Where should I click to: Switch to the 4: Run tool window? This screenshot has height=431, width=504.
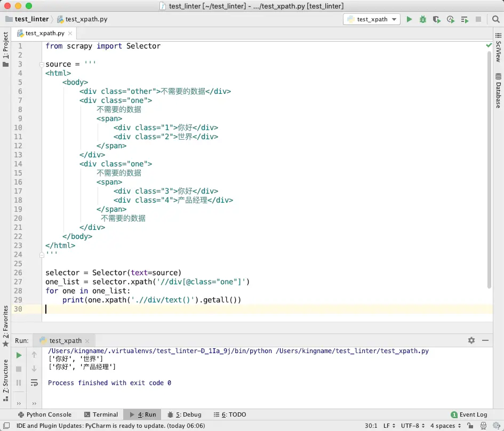click(143, 414)
